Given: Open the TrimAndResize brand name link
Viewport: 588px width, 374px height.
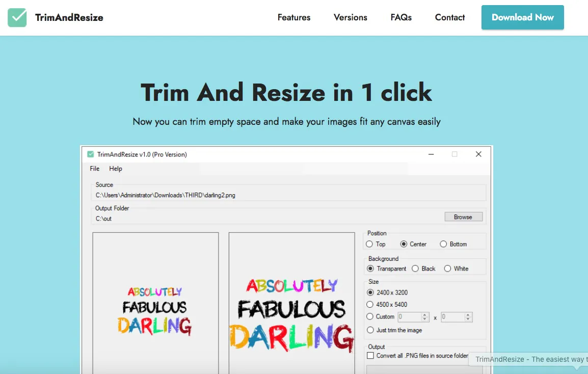Looking at the screenshot, I should pyautogui.click(x=69, y=17).
